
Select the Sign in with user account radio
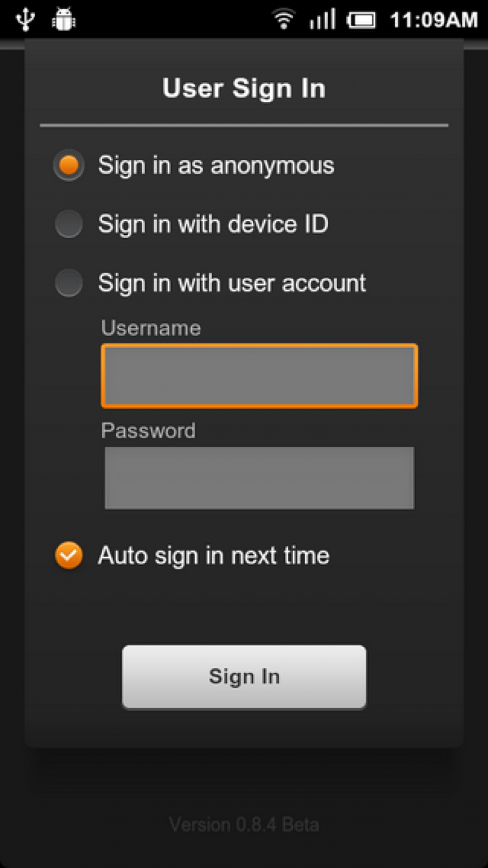[x=69, y=283]
